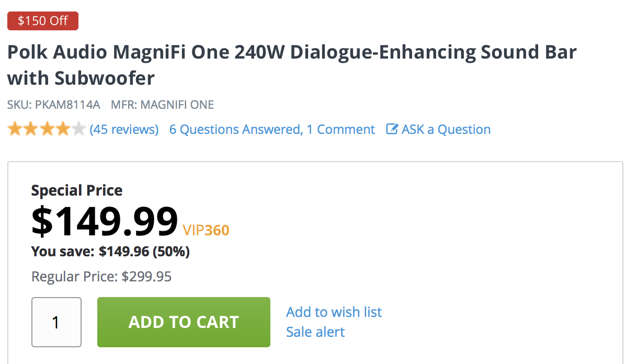The width and height of the screenshot is (637, 364).
Task: Click the ASK a Question text link
Action: click(x=446, y=129)
